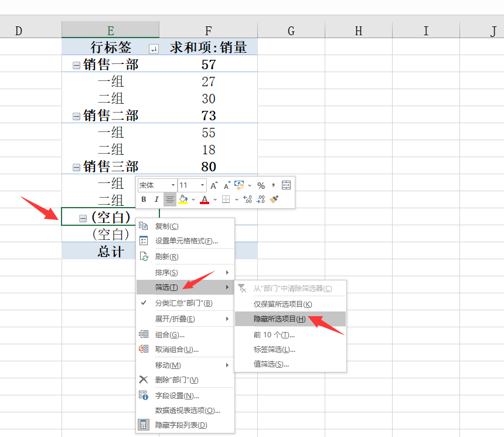504x437 pixels.
Task: Open 字段设置(N) dialog
Action: point(185,396)
